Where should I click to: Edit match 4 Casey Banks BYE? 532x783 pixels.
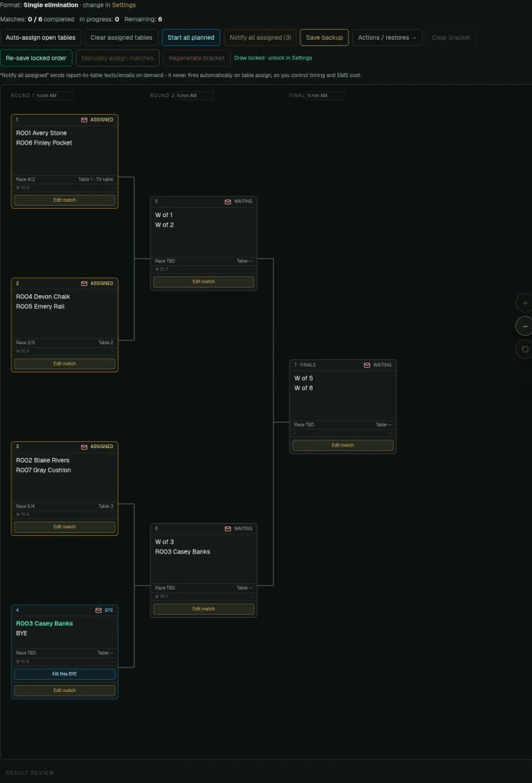64,690
